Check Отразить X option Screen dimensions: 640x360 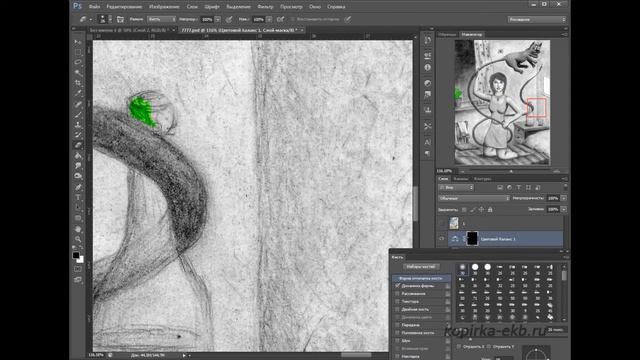point(459,347)
